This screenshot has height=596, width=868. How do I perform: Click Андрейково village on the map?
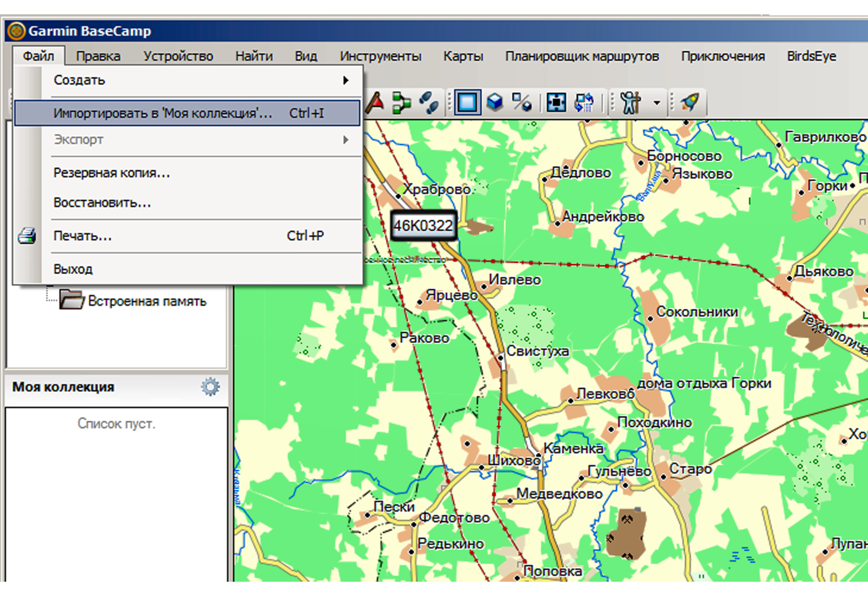coord(603,217)
